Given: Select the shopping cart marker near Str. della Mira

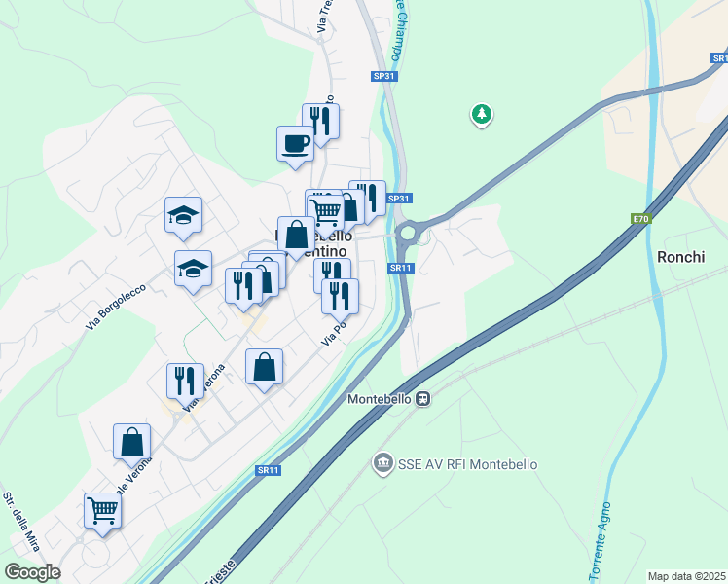Looking at the screenshot, I should tap(102, 511).
